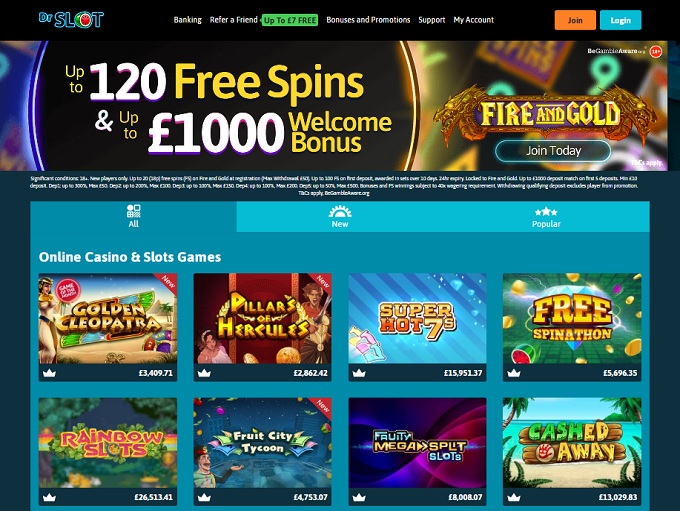Image resolution: width=680 pixels, height=511 pixels.
Task: Click crown icon under Cashed Away
Action: point(514,497)
